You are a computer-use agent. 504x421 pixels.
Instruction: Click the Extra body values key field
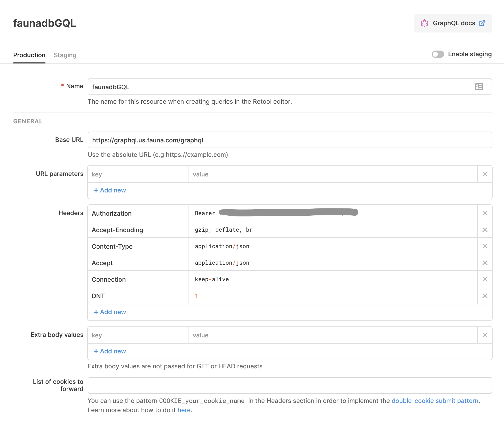138,335
